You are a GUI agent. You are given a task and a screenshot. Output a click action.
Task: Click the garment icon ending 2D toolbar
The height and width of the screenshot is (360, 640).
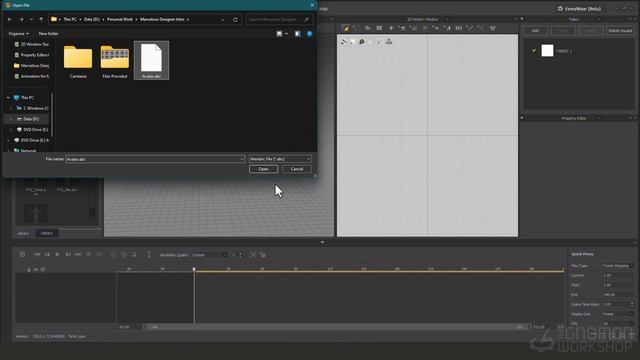[x=493, y=28]
